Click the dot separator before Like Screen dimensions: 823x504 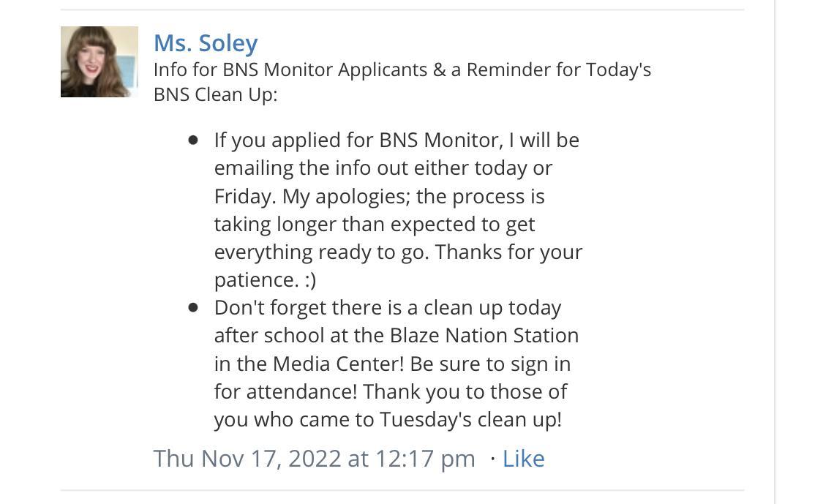[x=492, y=459]
